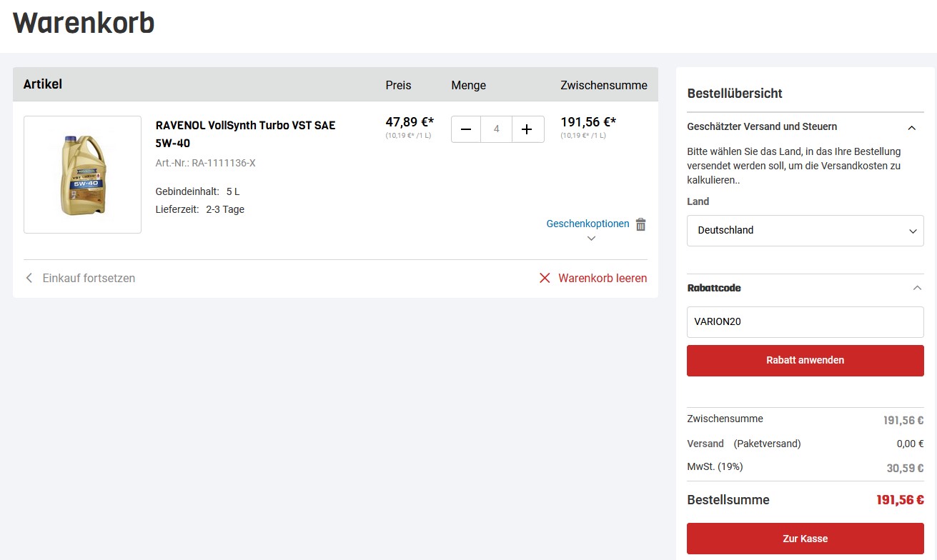This screenshot has height=560, width=937.
Task: Click the Einkauf fortsetzen link
Action: tap(89, 278)
